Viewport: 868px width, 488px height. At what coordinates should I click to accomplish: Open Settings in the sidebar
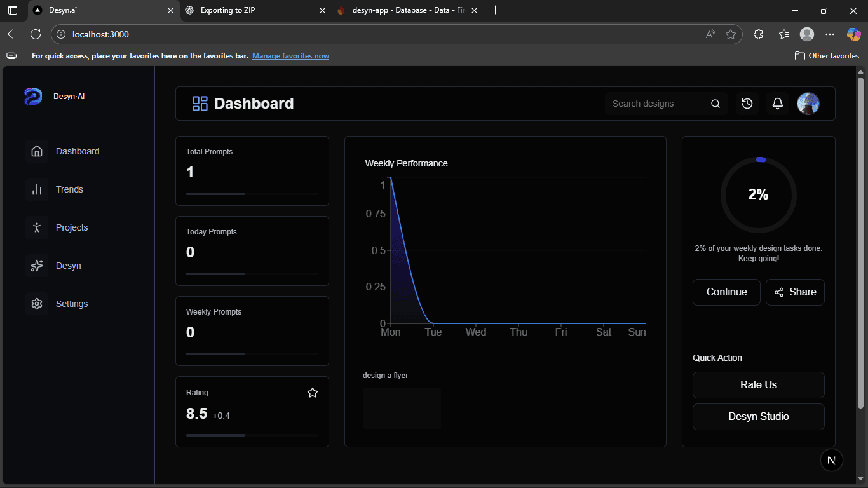[x=57, y=304]
